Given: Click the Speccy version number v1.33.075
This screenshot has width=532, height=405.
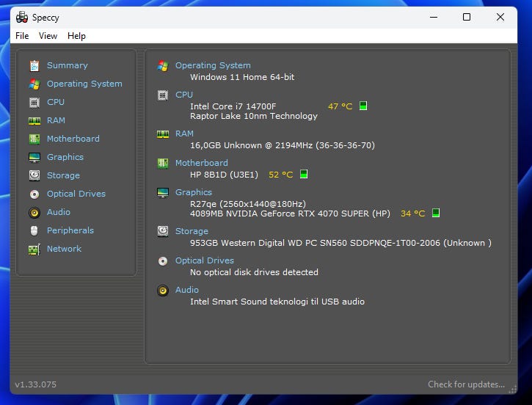Looking at the screenshot, I should pos(36,384).
